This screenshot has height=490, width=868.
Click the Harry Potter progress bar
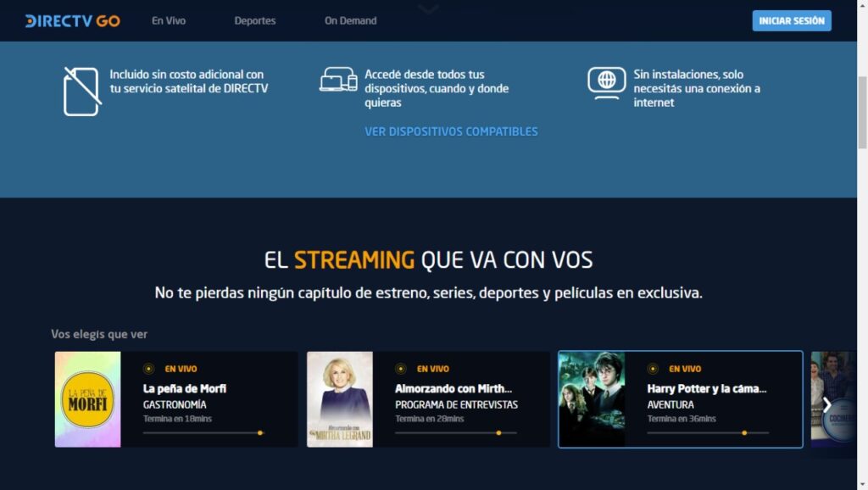pyautogui.click(x=708, y=433)
